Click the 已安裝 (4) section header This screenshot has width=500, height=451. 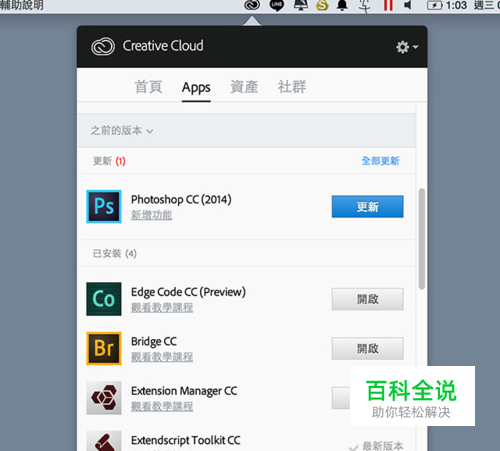point(115,254)
